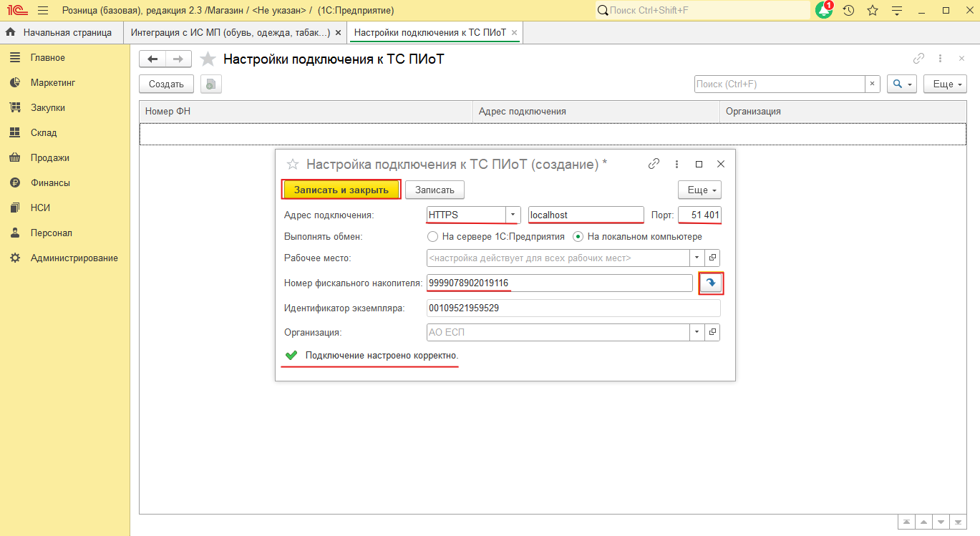
Task: Sort by Организация column header
Action: click(843, 112)
